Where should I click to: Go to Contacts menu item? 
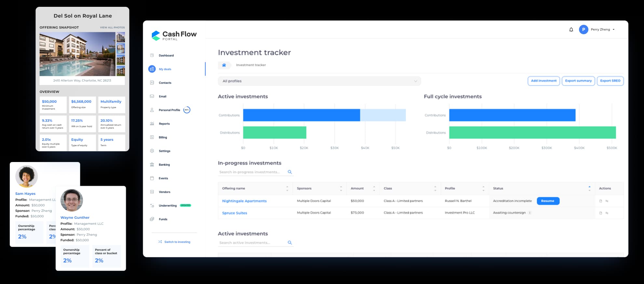coord(165,83)
